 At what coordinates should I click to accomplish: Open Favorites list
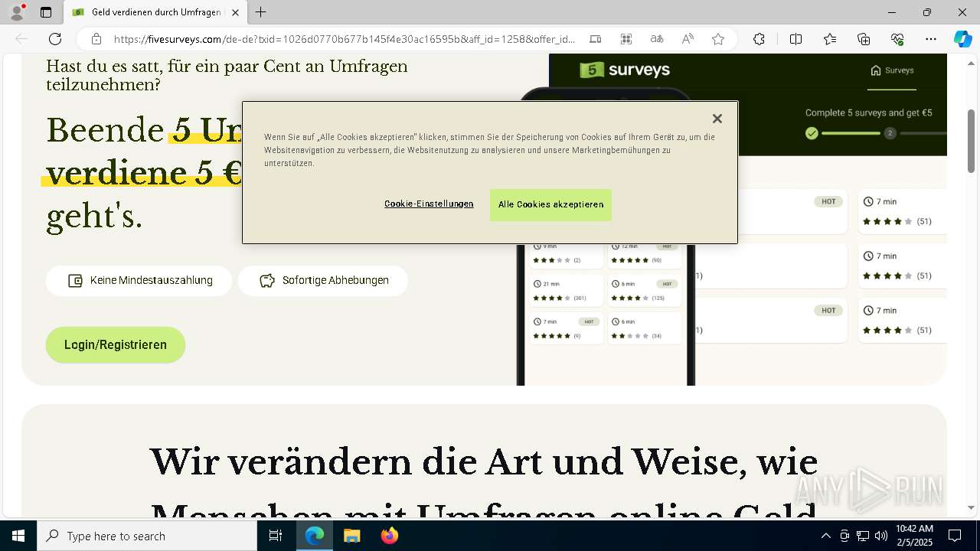(830, 39)
